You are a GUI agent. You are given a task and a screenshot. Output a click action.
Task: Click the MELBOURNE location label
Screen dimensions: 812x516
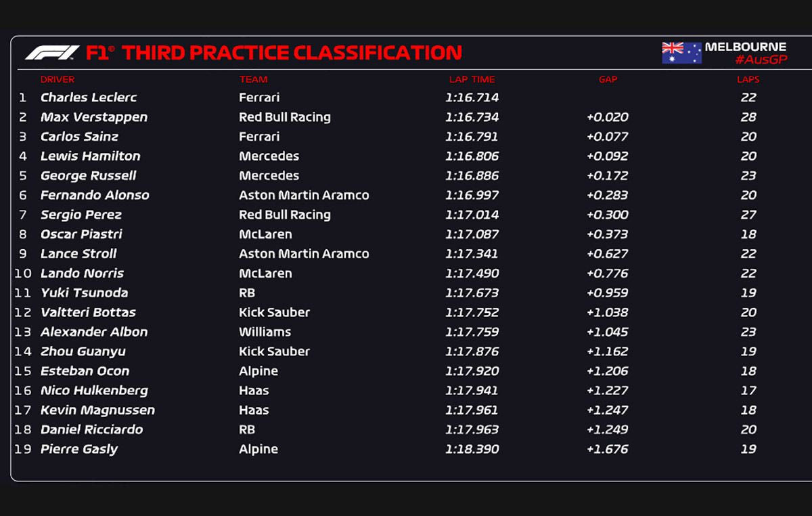click(x=745, y=47)
